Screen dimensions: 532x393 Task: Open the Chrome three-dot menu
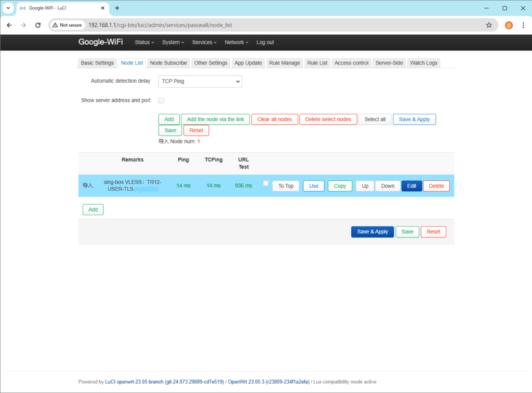[x=523, y=25]
